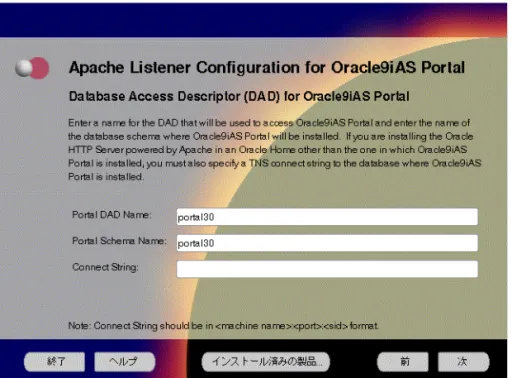Click the white sphere in the installer logo

pos(24,68)
